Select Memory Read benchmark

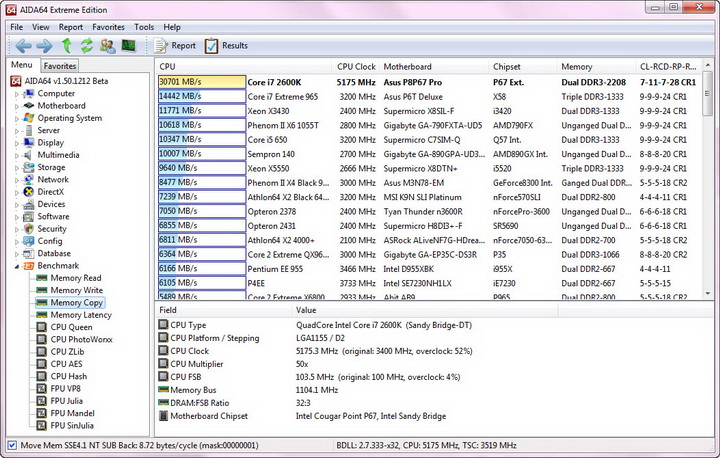[75, 278]
